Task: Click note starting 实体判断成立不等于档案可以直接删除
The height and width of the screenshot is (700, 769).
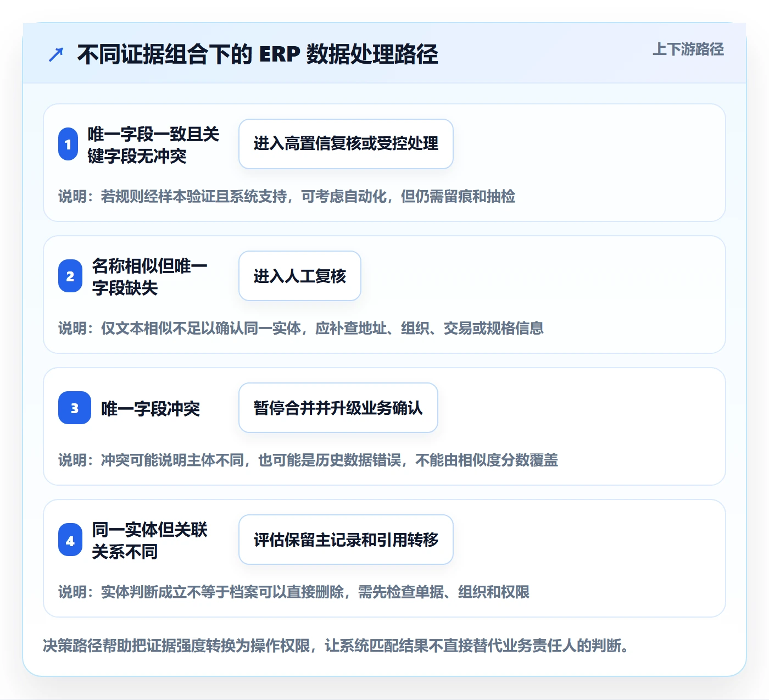Action: click(x=294, y=592)
